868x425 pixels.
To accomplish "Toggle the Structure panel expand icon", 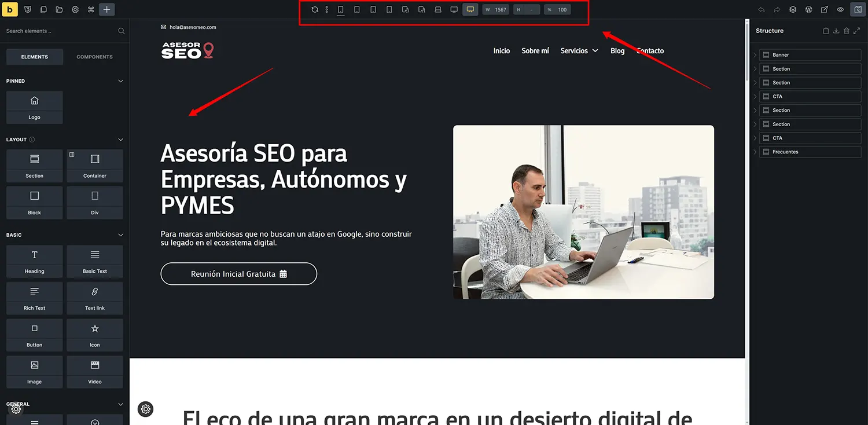I will [858, 31].
